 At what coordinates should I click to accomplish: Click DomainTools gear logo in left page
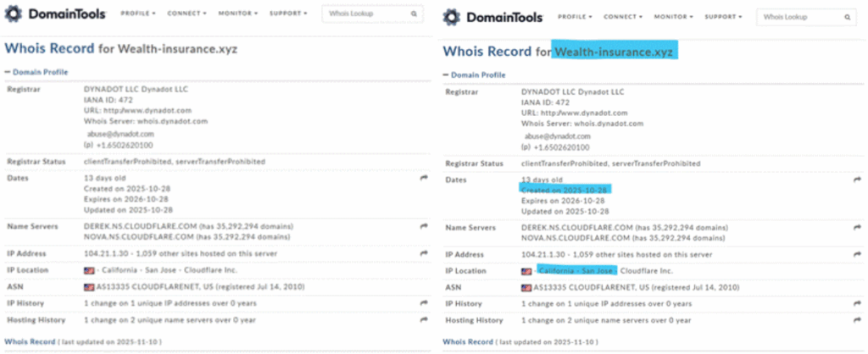13,14
